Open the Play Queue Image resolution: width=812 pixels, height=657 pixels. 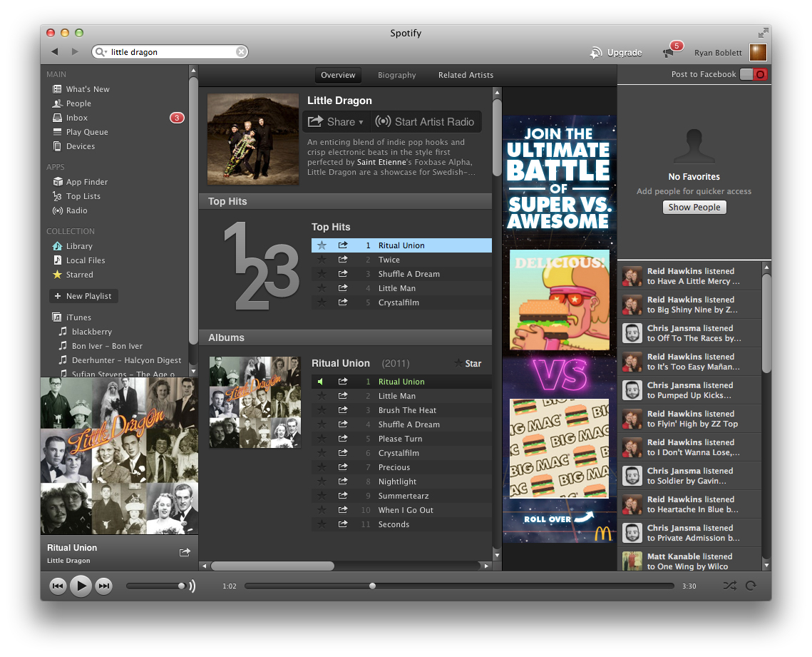pyautogui.click(x=81, y=132)
